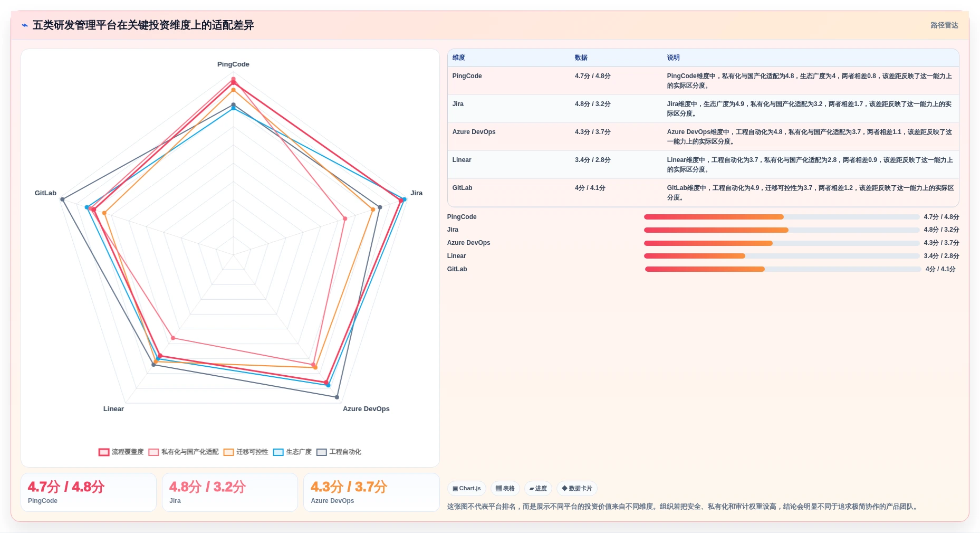This screenshot has height=533, width=980.
Task: Click the chart title 五类研发管理平台在关键投资维度上的适配差异
Action: pyautogui.click(x=143, y=25)
